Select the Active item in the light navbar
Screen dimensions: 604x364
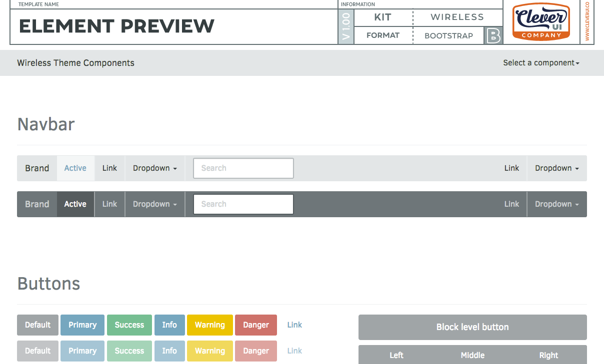[x=75, y=168]
